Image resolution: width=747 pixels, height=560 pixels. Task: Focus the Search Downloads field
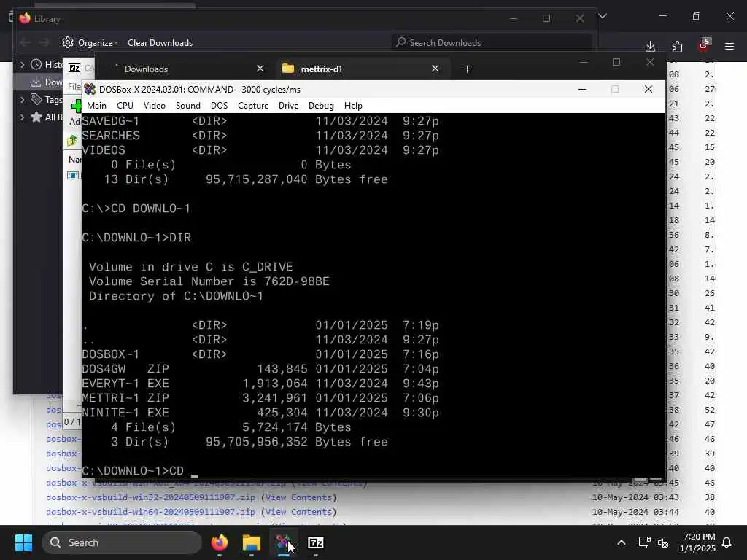(492, 43)
